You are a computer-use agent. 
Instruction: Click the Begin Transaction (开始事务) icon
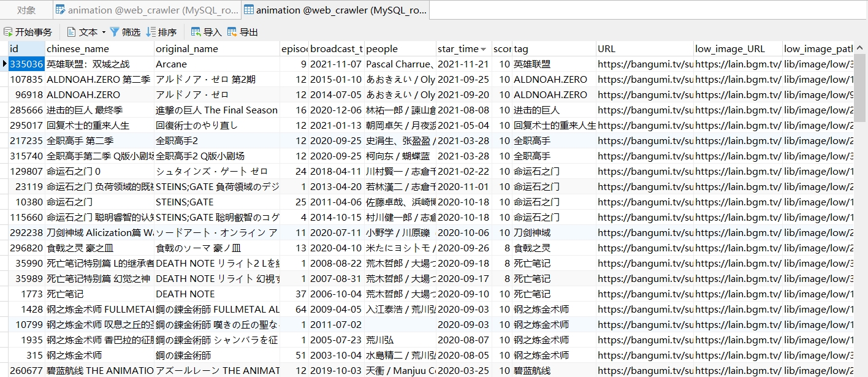[x=9, y=32]
